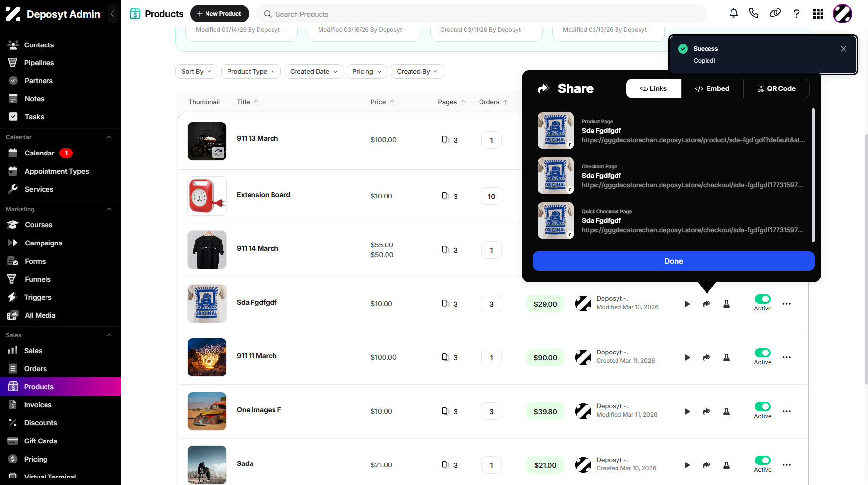The image size is (868, 485).
Task: Switch to Links tab in Share
Action: pyautogui.click(x=654, y=88)
